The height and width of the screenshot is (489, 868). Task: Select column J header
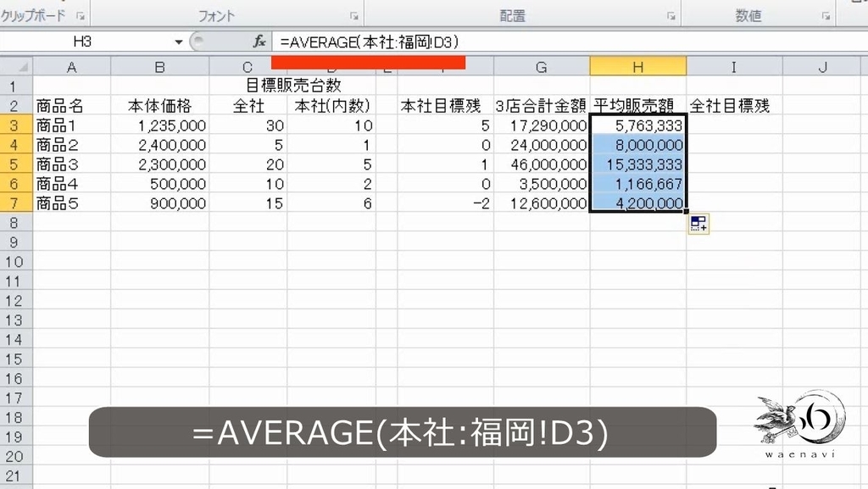click(x=823, y=67)
